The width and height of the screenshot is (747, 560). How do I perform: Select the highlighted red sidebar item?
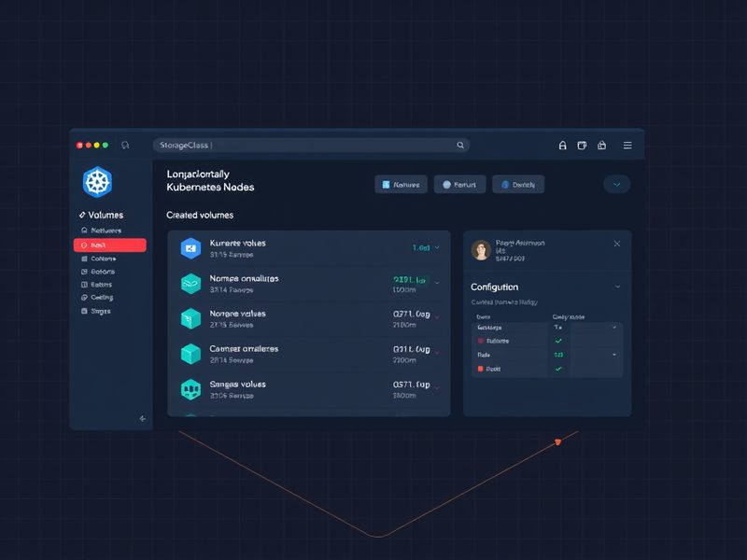[x=110, y=245]
